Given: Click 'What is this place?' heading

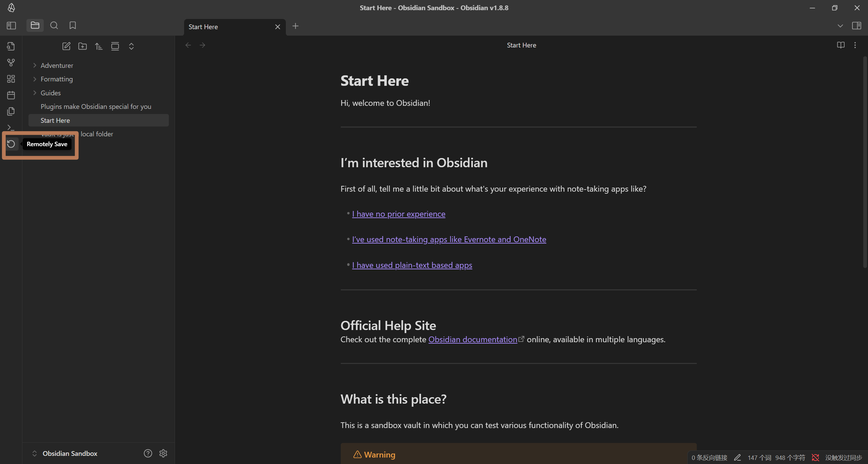Looking at the screenshot, I should point(393,399).
